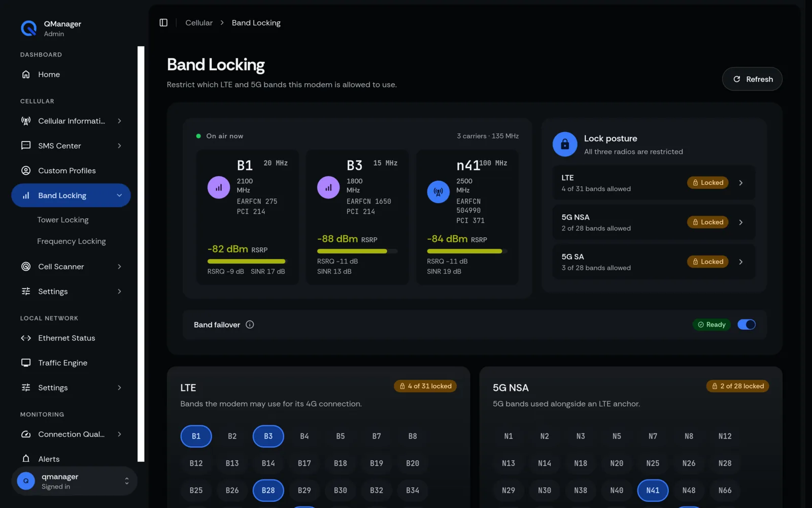Select Band Locking in sidebar

(71, 196)
